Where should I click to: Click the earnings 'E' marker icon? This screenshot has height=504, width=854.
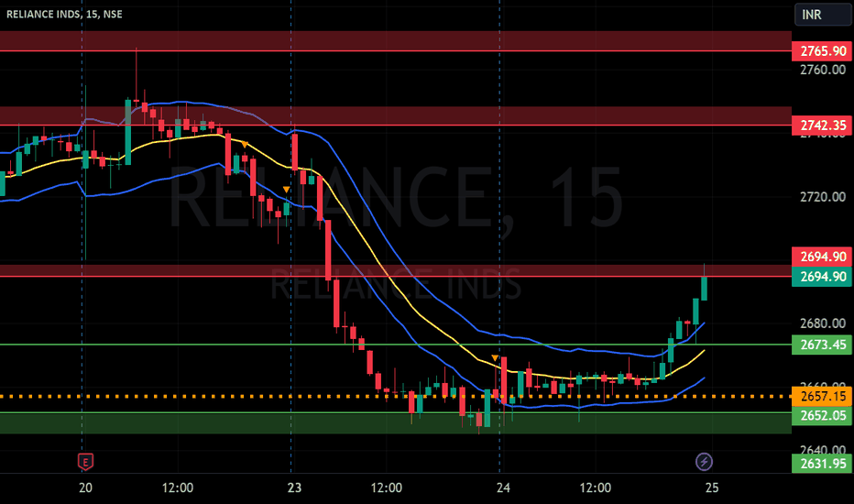pyautogui.click(x=85, y=462)
